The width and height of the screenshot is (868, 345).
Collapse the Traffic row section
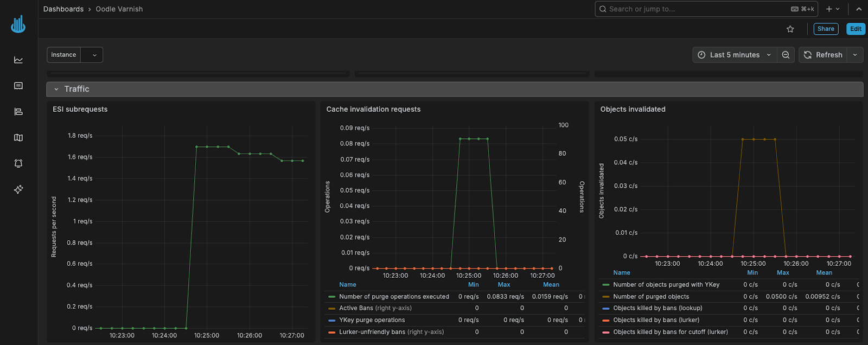pos(56,89)
